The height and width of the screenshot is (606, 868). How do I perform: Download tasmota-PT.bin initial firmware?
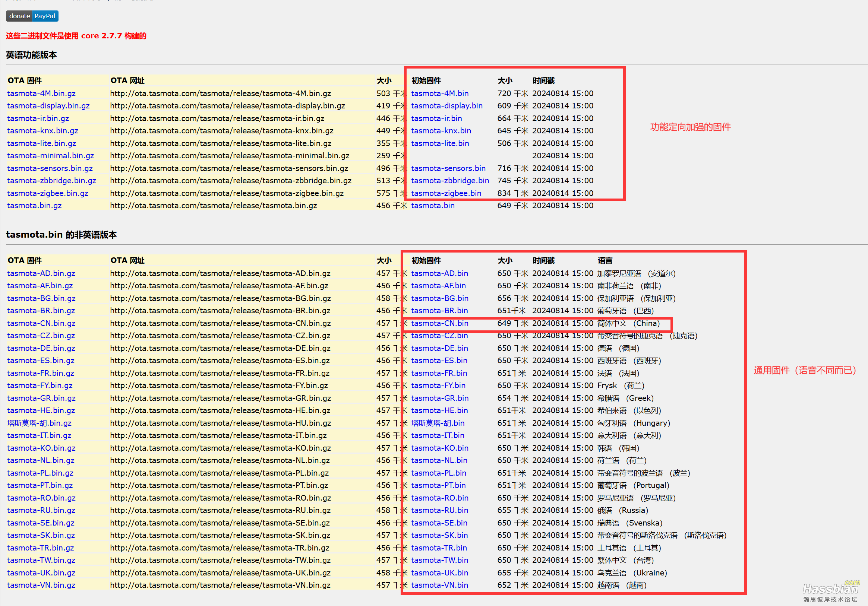[439, 485]
